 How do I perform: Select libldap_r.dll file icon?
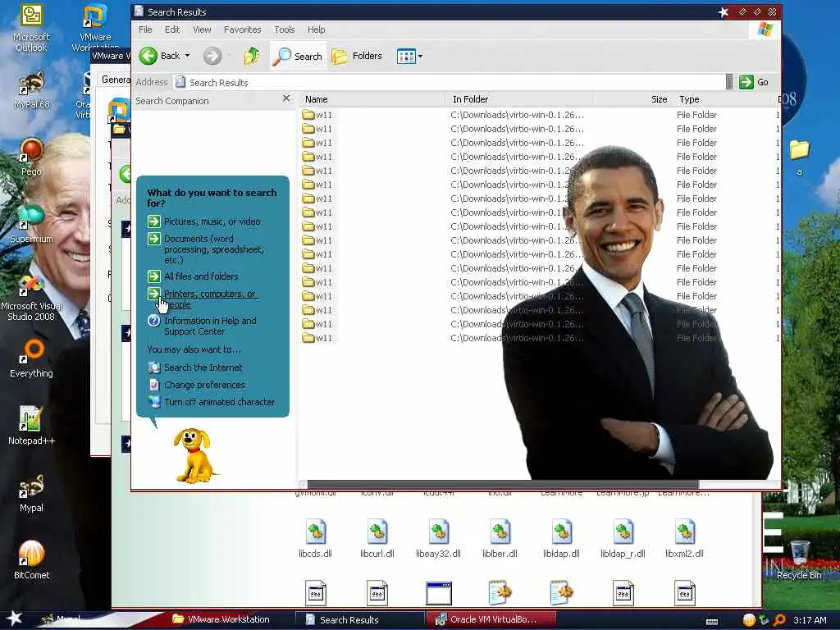pyautogui.click(x=623, y=539)
